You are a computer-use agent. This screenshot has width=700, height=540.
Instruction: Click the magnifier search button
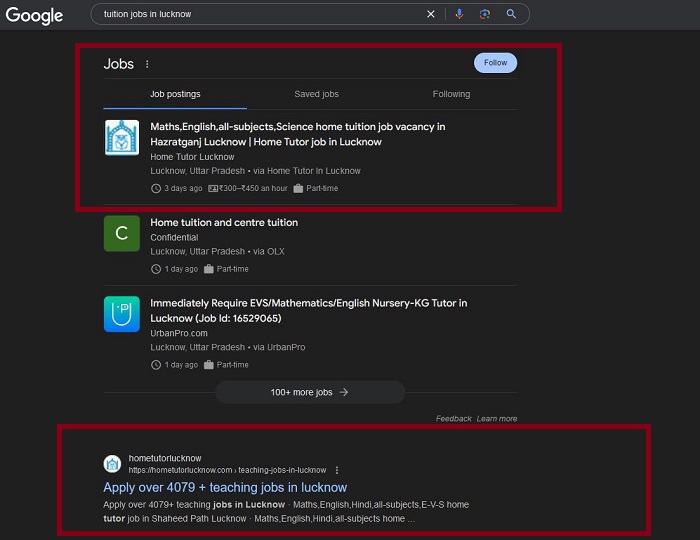coord(511,14)
